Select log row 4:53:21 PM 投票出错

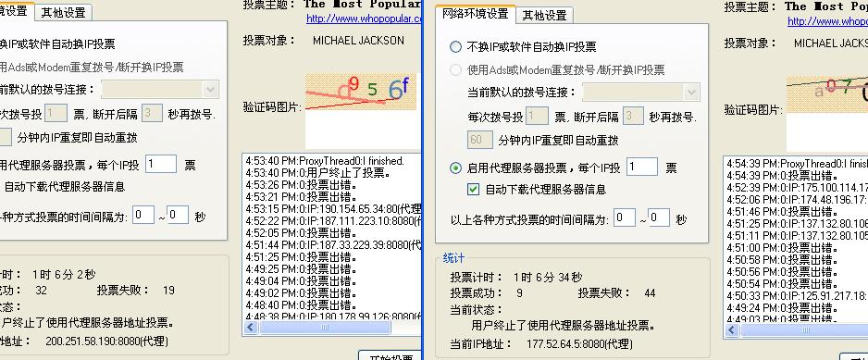pos(302,197)
